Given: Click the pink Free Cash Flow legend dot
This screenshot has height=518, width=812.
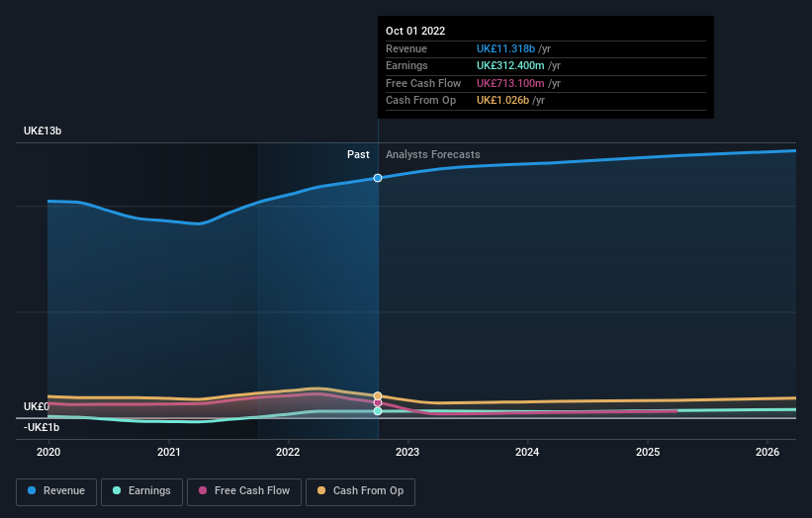Looking at the screenshot, I should point(203,490).
